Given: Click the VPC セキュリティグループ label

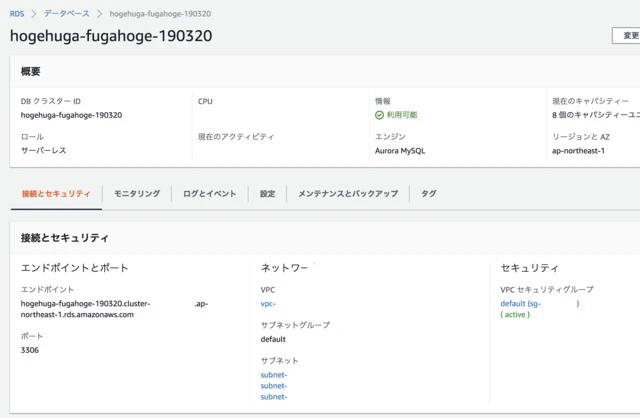Looking at the screenshot, I should point(547,289).
